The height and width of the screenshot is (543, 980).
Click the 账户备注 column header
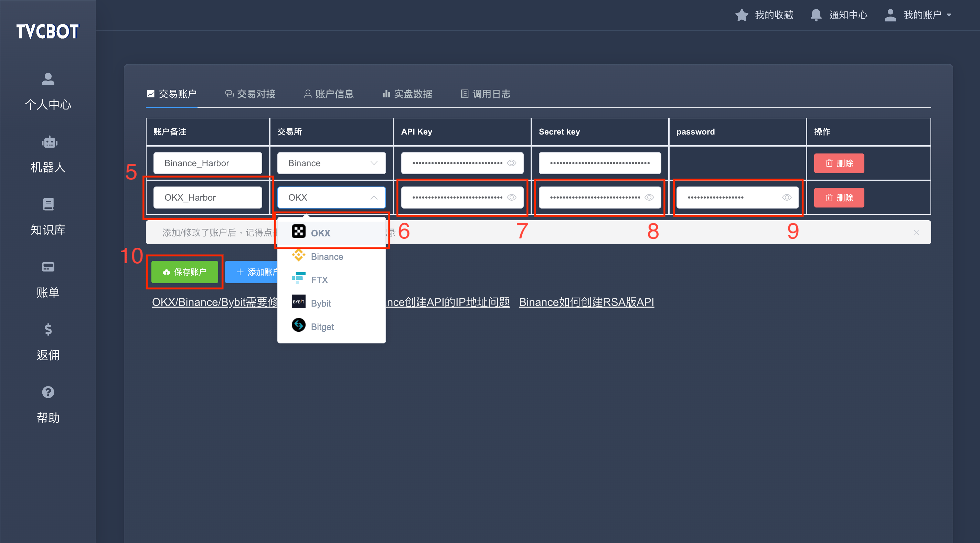point(208,132)
